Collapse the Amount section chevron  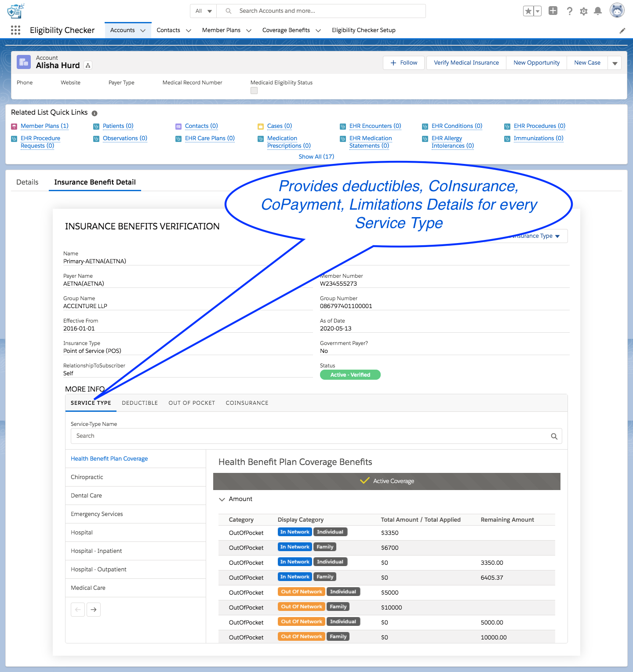[222, 499]
